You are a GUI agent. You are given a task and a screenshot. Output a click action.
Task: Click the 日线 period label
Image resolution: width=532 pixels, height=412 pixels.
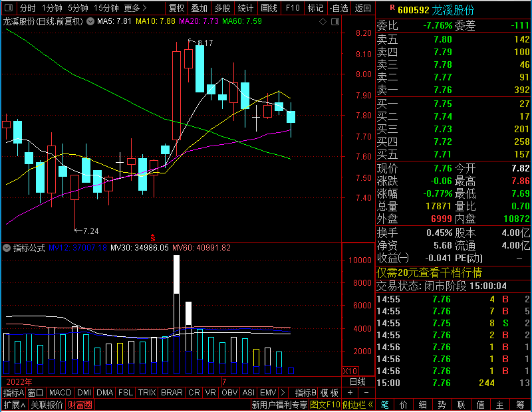pyautogui.click(x=358, y=382)
